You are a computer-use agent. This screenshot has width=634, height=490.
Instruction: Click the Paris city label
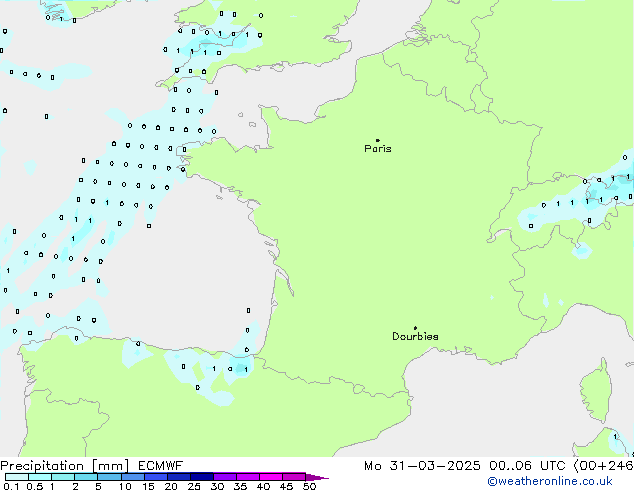[378, 149]
